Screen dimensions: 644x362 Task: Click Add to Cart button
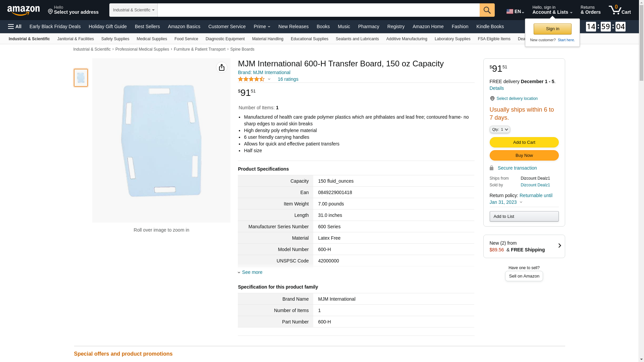(524, 142)
